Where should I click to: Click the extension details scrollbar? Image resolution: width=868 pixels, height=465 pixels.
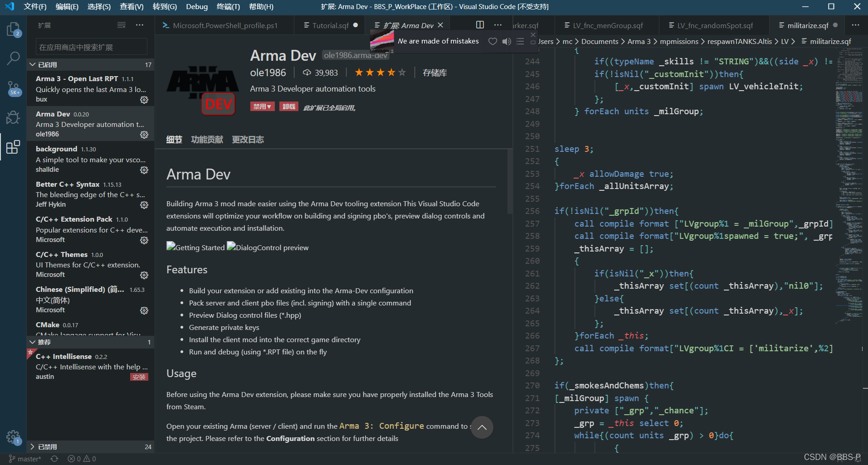tap(510, 181)
